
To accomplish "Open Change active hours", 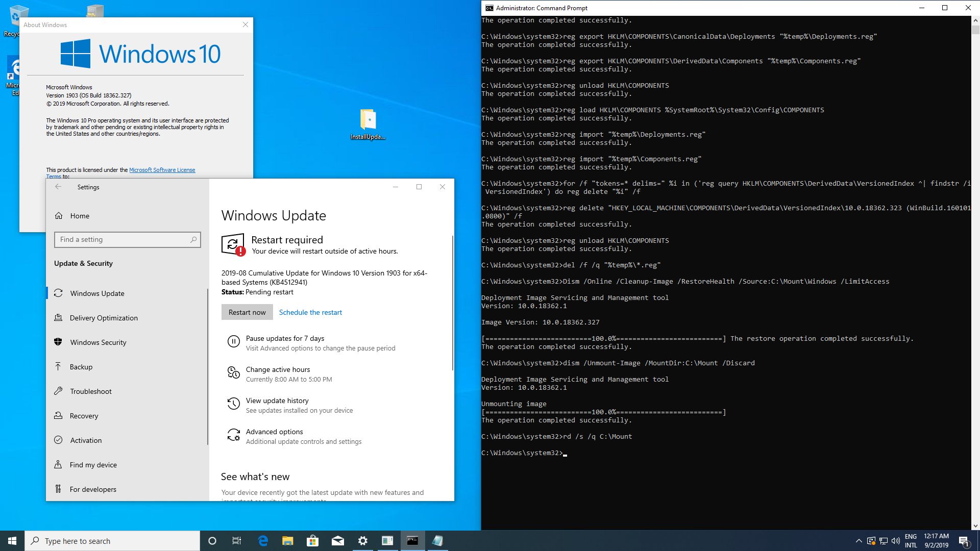I will [278, 369].
